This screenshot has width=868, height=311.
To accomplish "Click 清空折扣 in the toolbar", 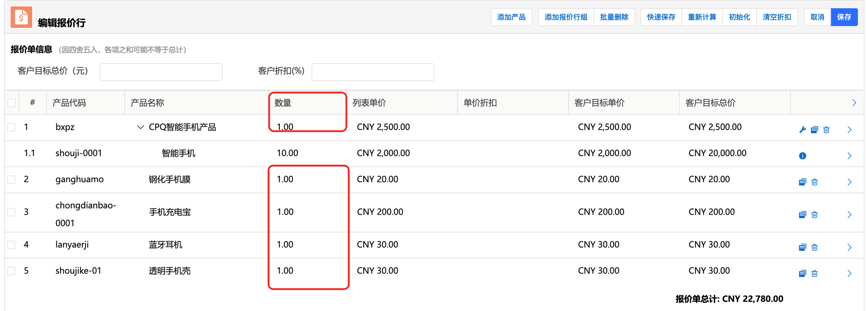I will pos(776,17).
